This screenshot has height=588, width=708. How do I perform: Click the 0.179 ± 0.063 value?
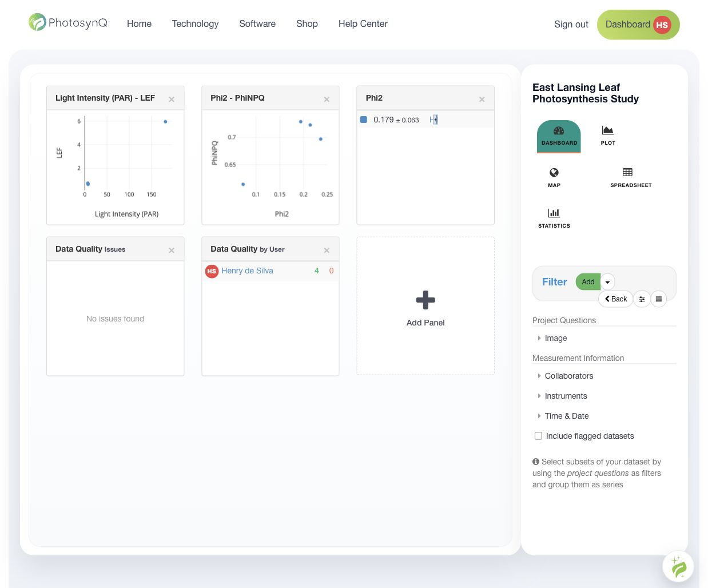[396, 120]
